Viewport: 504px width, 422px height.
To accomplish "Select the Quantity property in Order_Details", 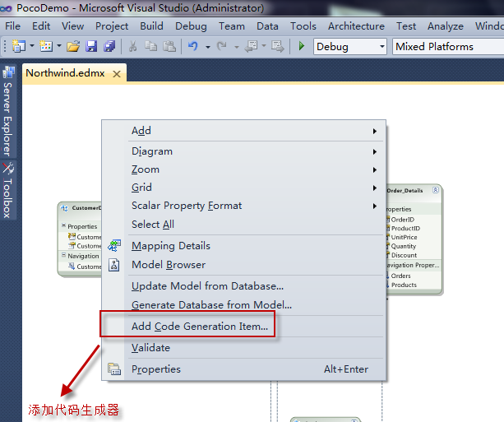I will click(x=404, y=246).
